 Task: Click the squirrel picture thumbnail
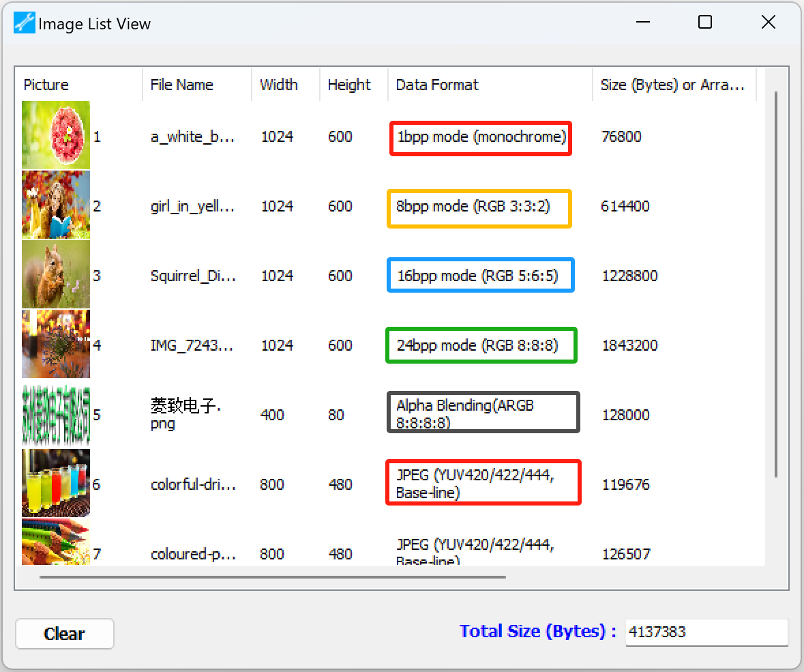click(x=56, y=274)
